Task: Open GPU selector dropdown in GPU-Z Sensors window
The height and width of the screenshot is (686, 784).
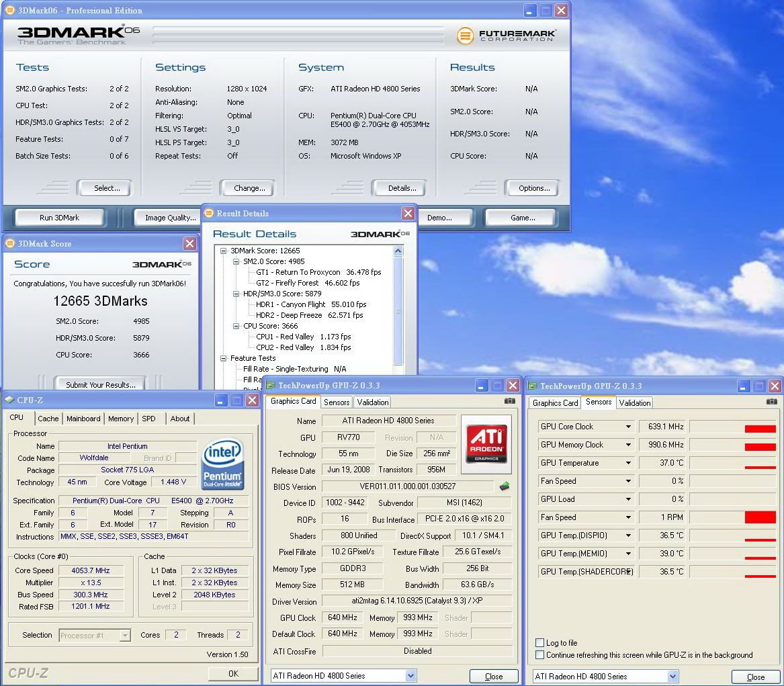Action: coord(673,676)
